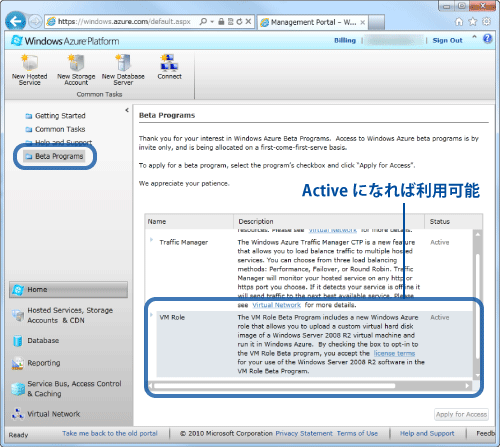This screenshot has width=500, height=447.
Task: Click the New Hosted Service icon
Action: 29,63
